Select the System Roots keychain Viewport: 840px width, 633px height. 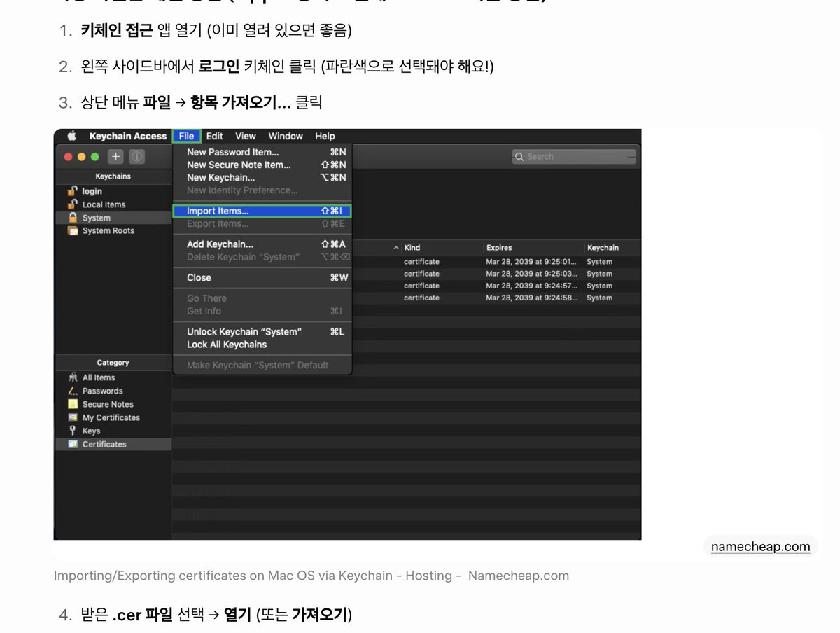113,230
